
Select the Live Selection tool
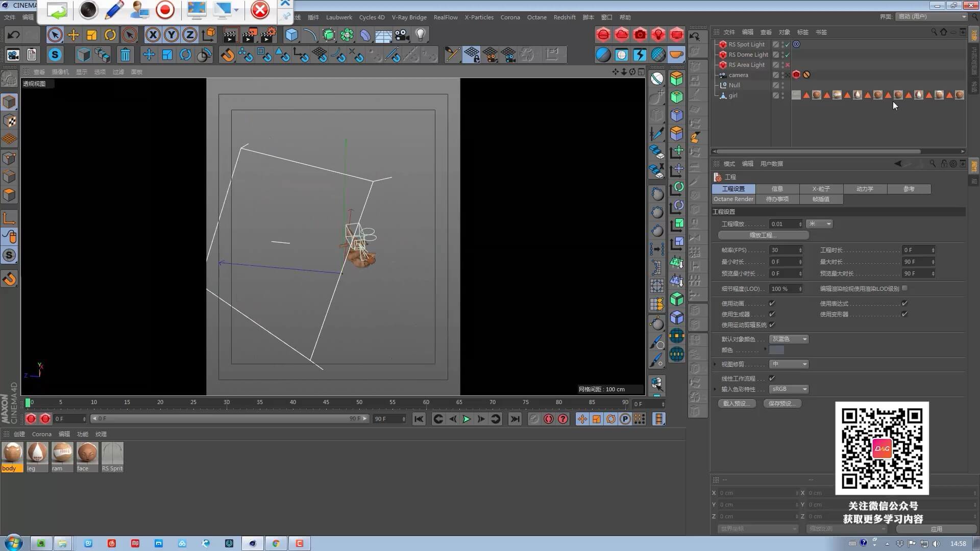tap(55, 35)
